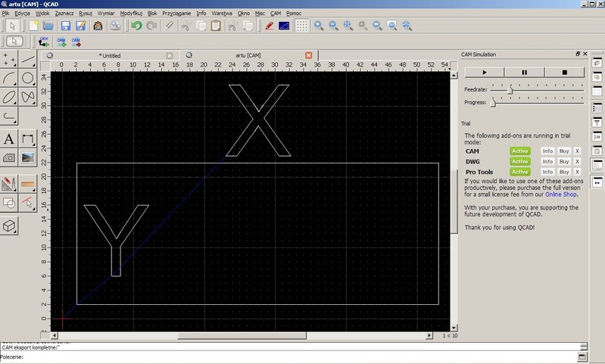Click the Previous View zoom icon
This screenshot has height=364, width=605.
[x=377, y=26]
